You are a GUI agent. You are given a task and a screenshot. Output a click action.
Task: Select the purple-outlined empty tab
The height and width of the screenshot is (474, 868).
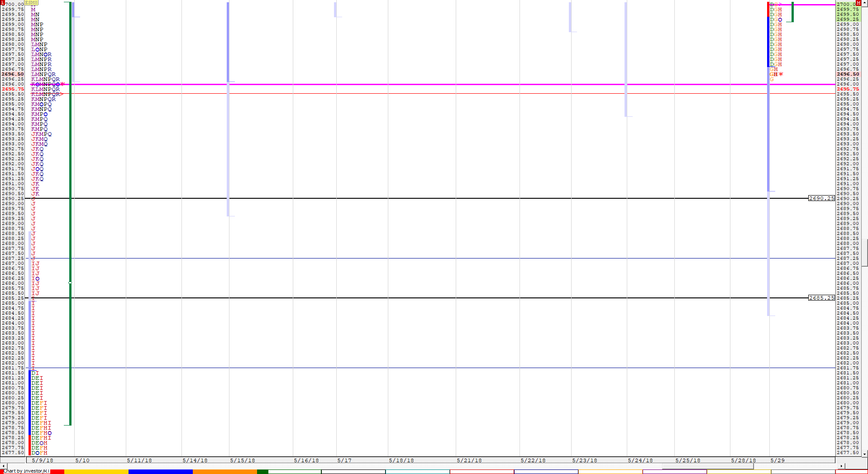[675, 472]
